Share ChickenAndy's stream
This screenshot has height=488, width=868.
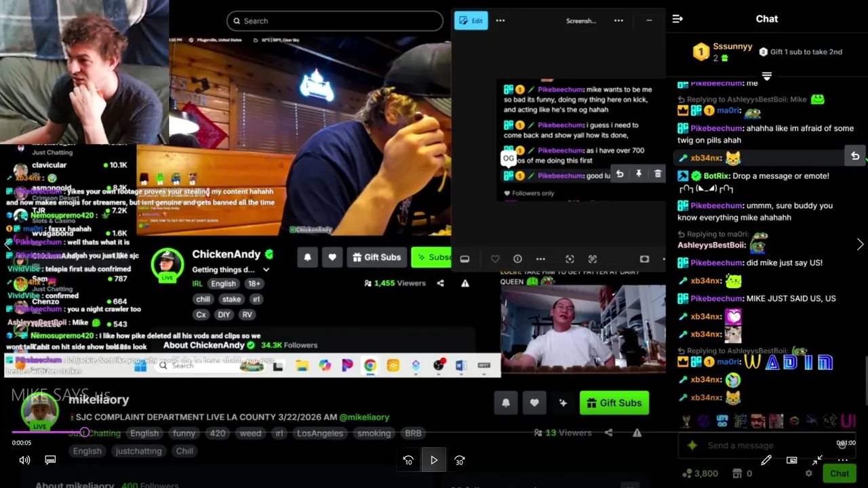(440, 283)
